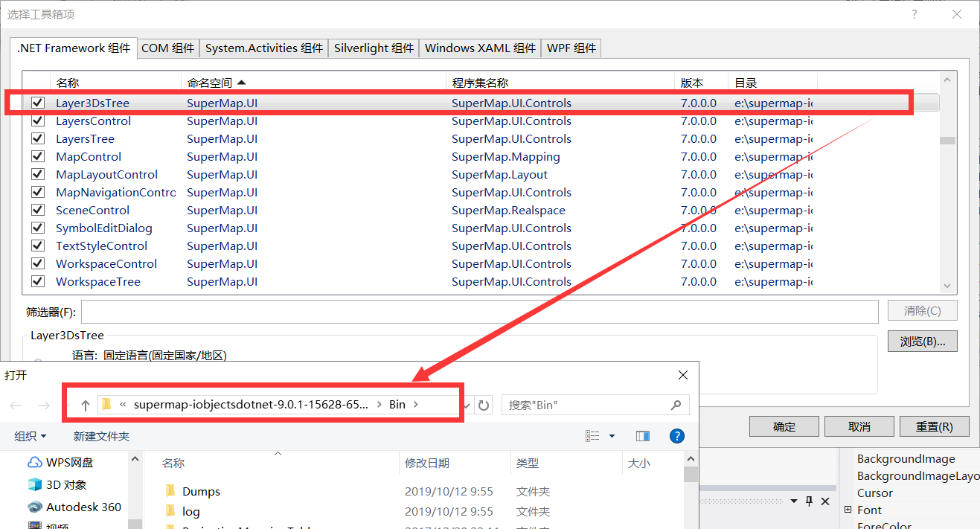The image size is (980, 529).
Task: Select the log folder icon
Action: (170, 511)
